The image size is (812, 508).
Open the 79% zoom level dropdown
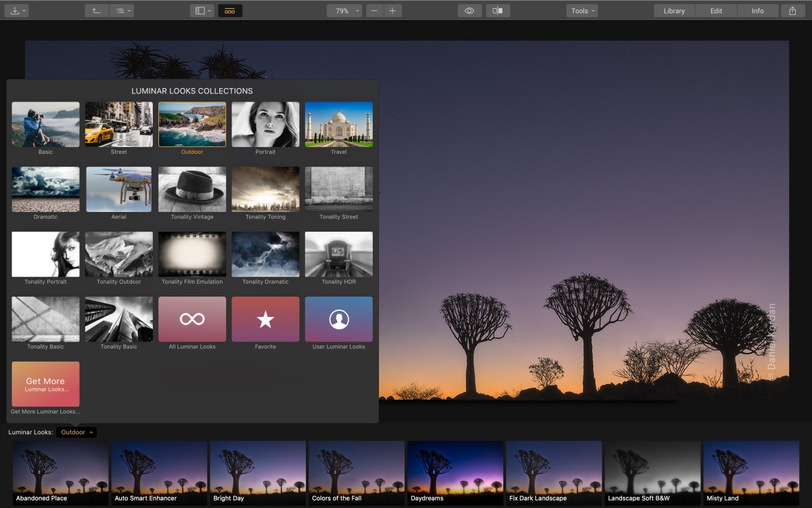tap(345, 11)
